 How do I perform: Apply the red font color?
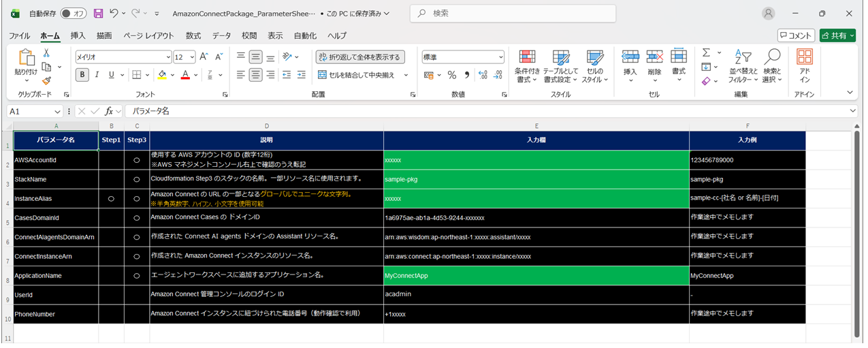185,75
